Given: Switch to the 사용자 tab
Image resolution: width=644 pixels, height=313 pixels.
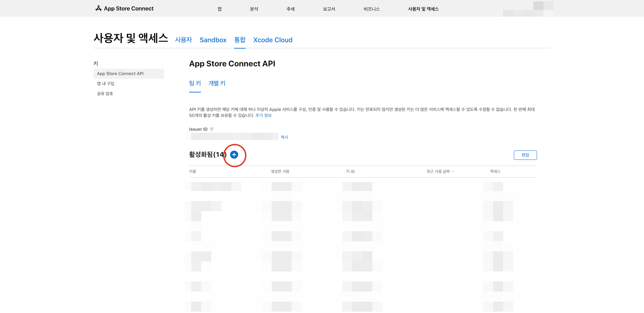Looking at the screenshot, I should [183, 40].
